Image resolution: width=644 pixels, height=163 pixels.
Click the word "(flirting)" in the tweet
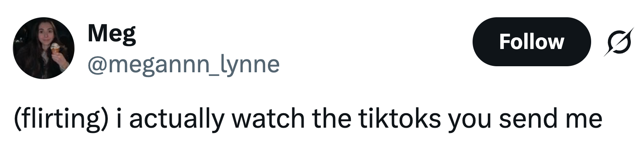61,119
